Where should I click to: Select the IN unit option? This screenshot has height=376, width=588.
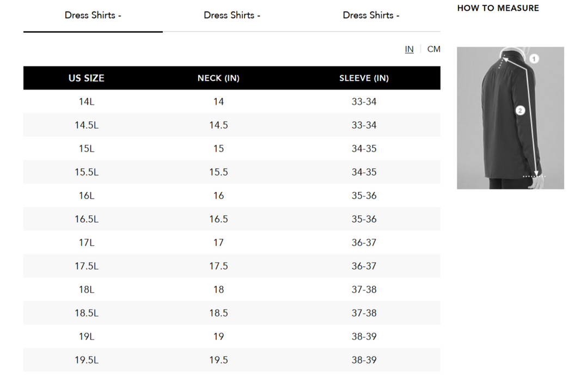click(x=409, y=49)
